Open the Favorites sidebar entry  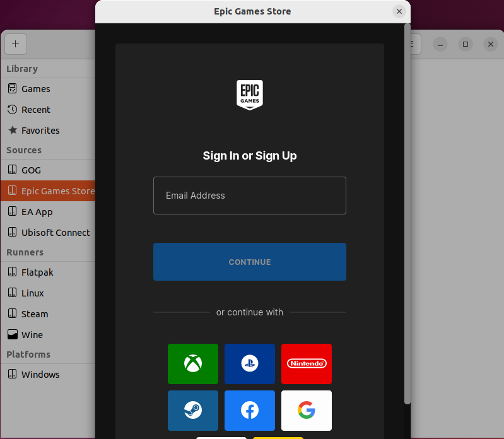coord(48,131)
